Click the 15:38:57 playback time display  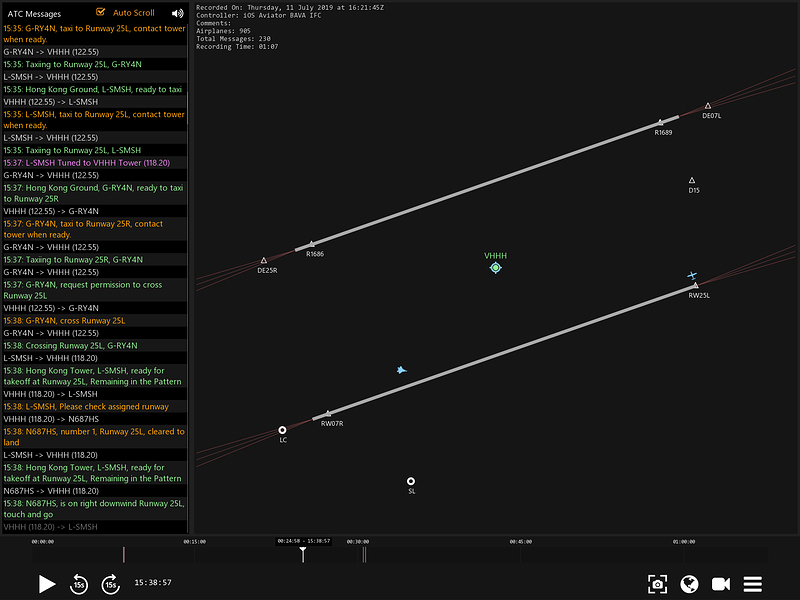153,583
